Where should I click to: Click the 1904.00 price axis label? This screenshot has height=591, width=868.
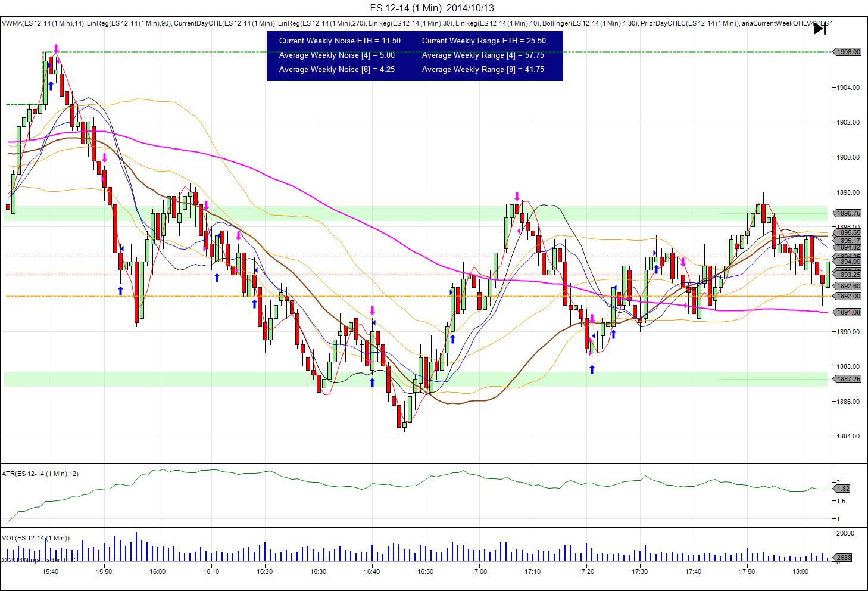(x=848, y=88)
